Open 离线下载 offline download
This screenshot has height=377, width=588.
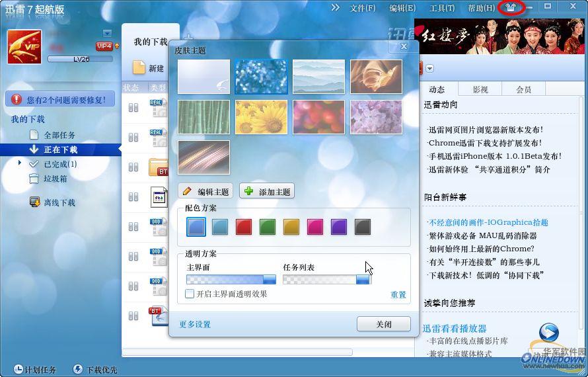(x=59, y=202)
